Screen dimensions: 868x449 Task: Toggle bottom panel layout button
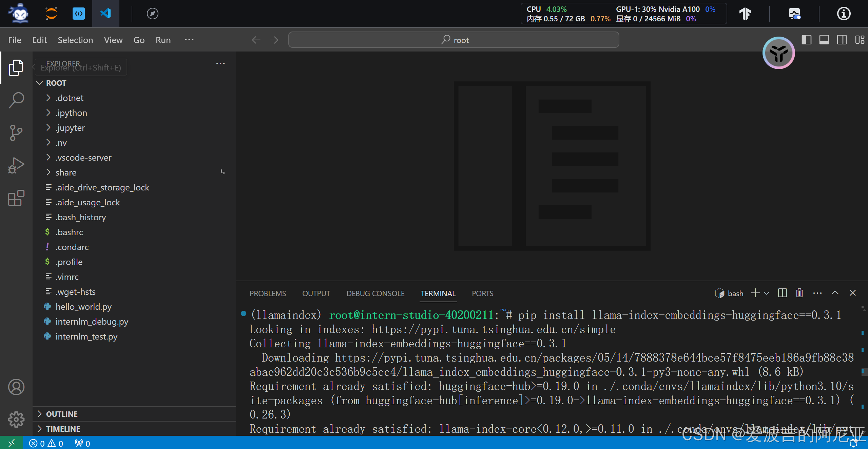pos(824,40)
